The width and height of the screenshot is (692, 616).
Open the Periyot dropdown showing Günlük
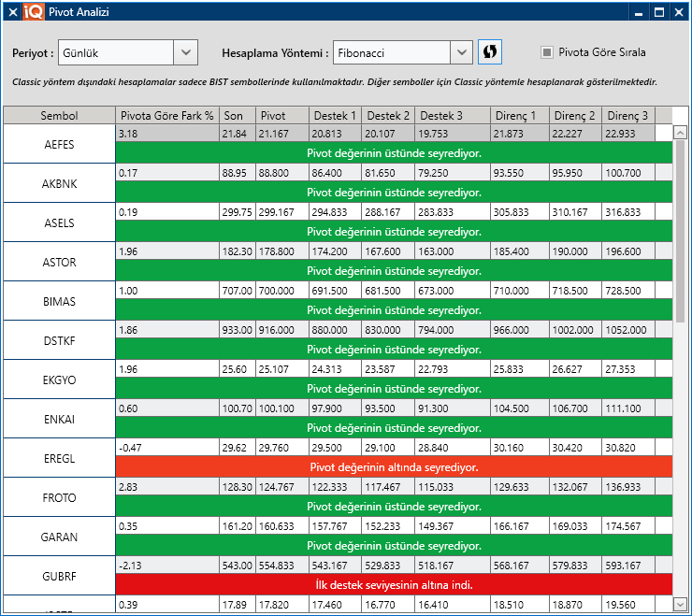186,52
